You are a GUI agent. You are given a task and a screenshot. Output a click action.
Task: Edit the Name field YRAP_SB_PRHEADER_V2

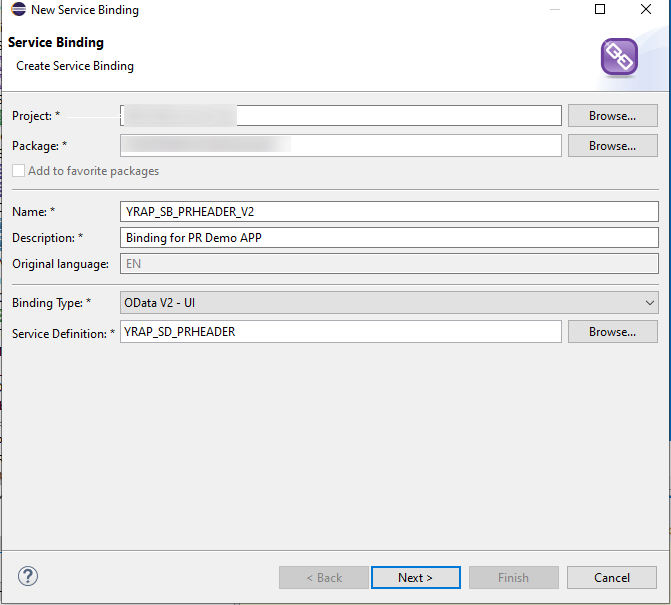(x=389, y=212)
